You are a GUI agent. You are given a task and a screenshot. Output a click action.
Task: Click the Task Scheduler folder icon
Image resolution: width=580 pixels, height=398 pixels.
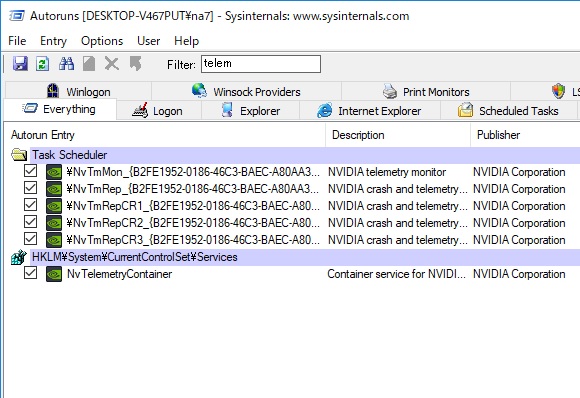19,155
